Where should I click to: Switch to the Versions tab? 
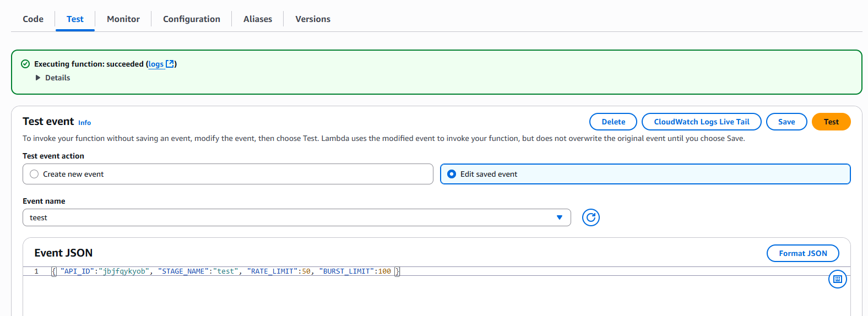313,19
